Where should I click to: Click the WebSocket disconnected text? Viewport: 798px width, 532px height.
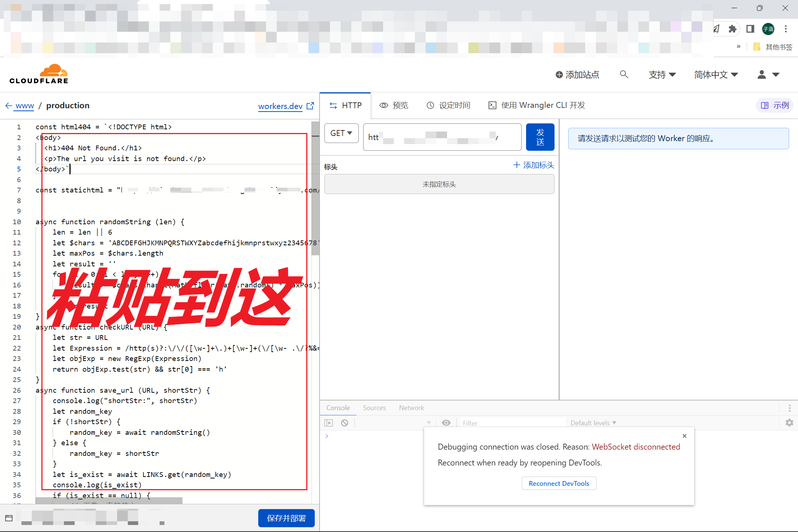636,447
